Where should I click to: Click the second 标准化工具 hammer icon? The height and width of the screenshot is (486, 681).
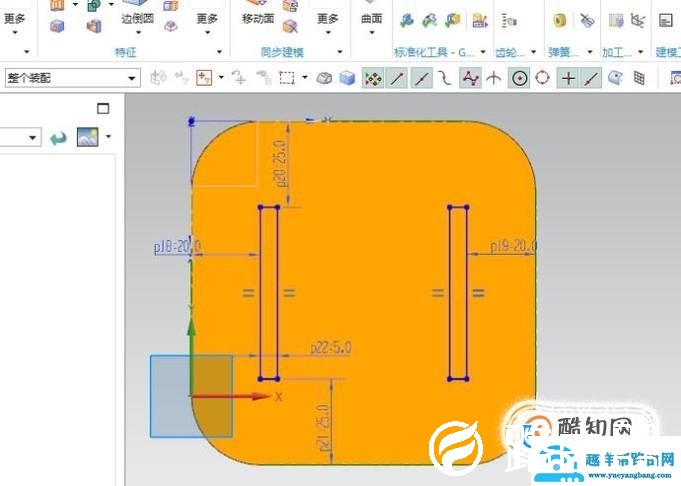tap(430, 20)
